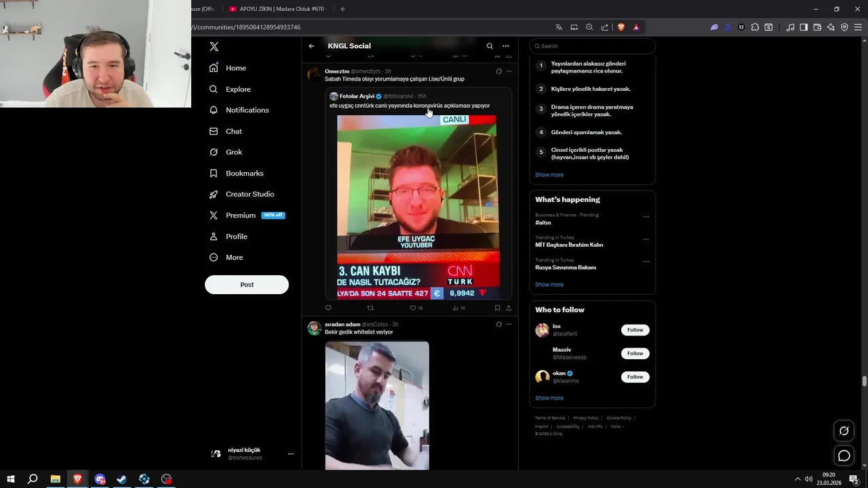868x488 pixels.
Task: Open Brave VPN shield icon
Action: pyautogui.click(x=844, y=27)
